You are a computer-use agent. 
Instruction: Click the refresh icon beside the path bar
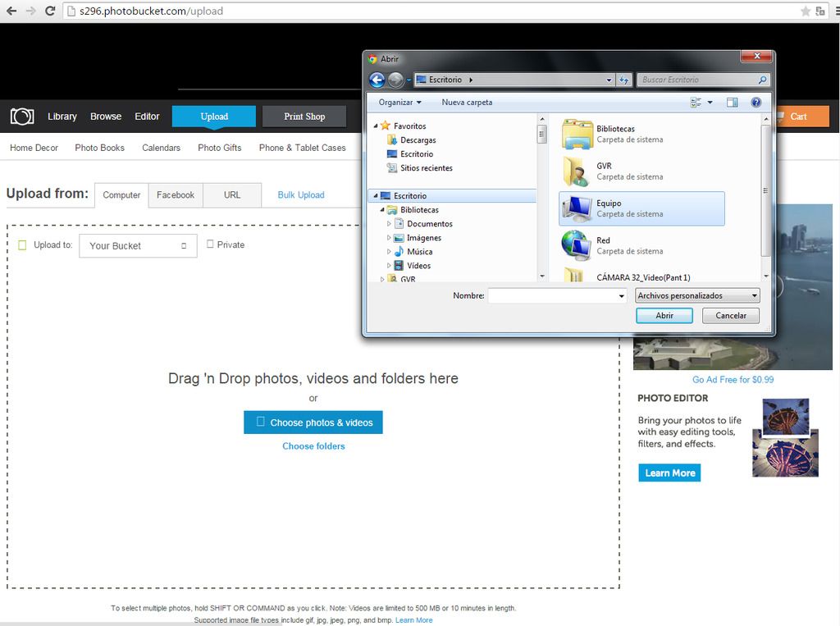623,80
